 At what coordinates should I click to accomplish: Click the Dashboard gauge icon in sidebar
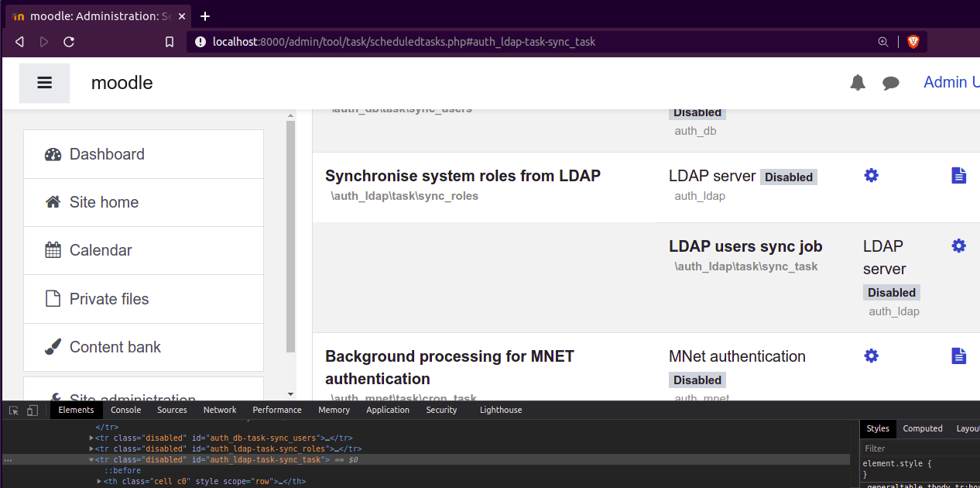coord(53,154)
